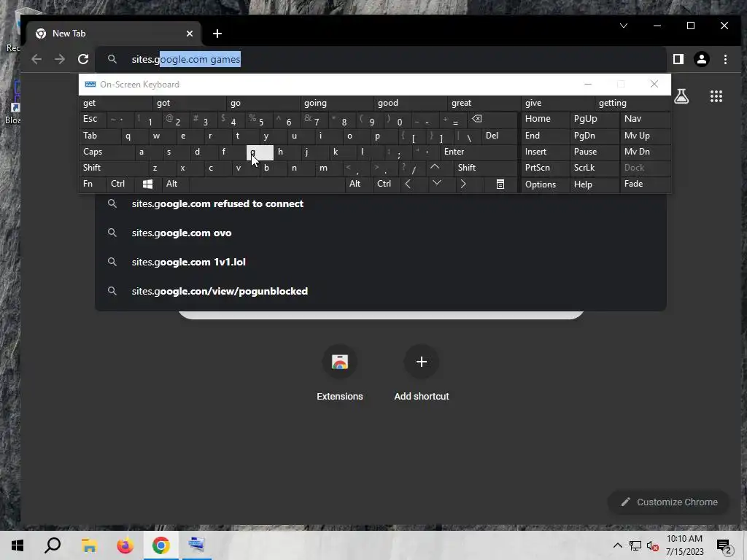
Task: Open File Explorer from the taskbar
Action: pos(89,545)
